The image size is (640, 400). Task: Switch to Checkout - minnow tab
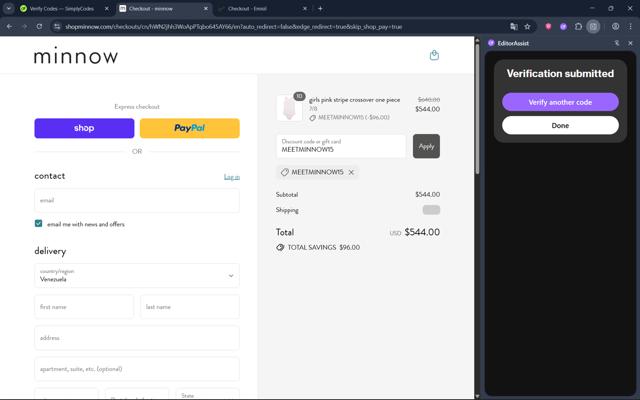pyautogui.click(x=164, y=8)
